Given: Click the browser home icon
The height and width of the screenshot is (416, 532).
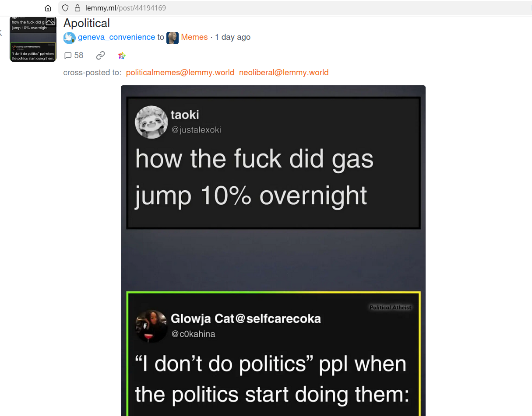Looking at the screenshot, I should (x=48, y=8).
